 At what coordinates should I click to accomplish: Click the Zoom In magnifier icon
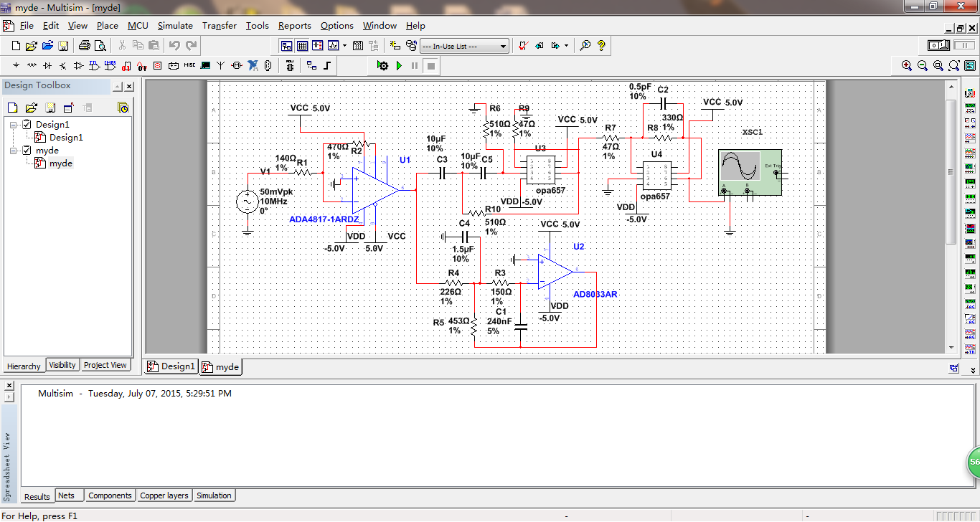(x=907, y=65)
